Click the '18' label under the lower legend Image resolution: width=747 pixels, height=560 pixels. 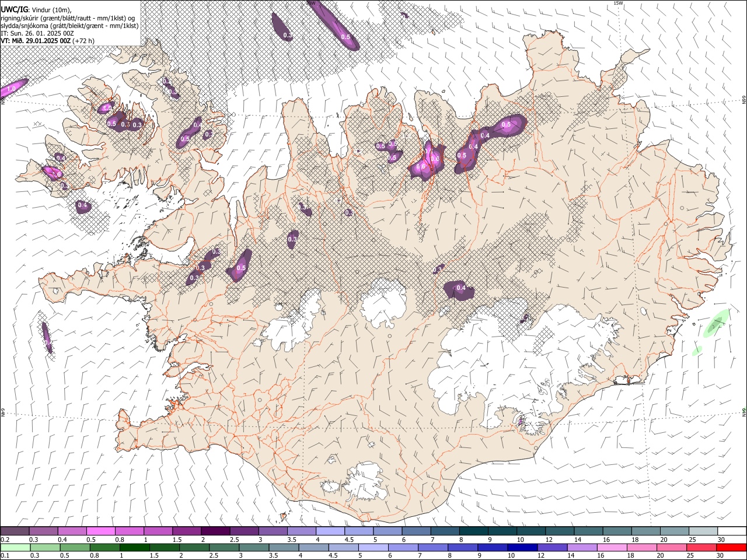(630, 556)
